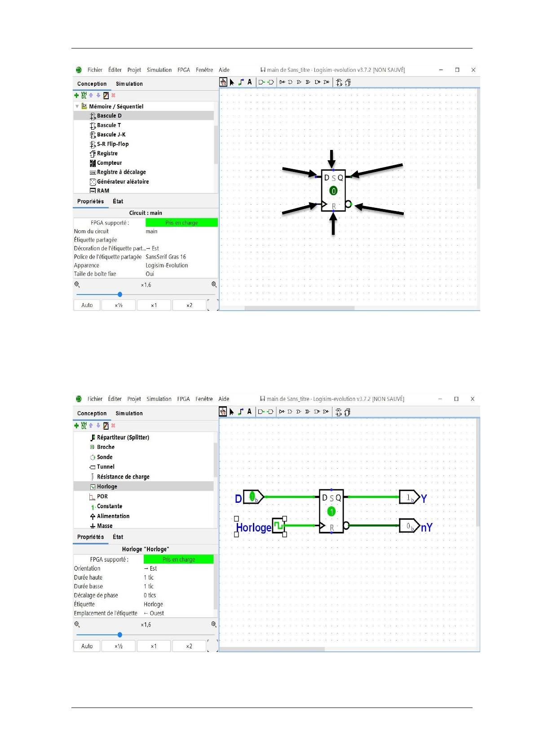Select the Générateur aléatoire component
535x756 pixels.
123,182
